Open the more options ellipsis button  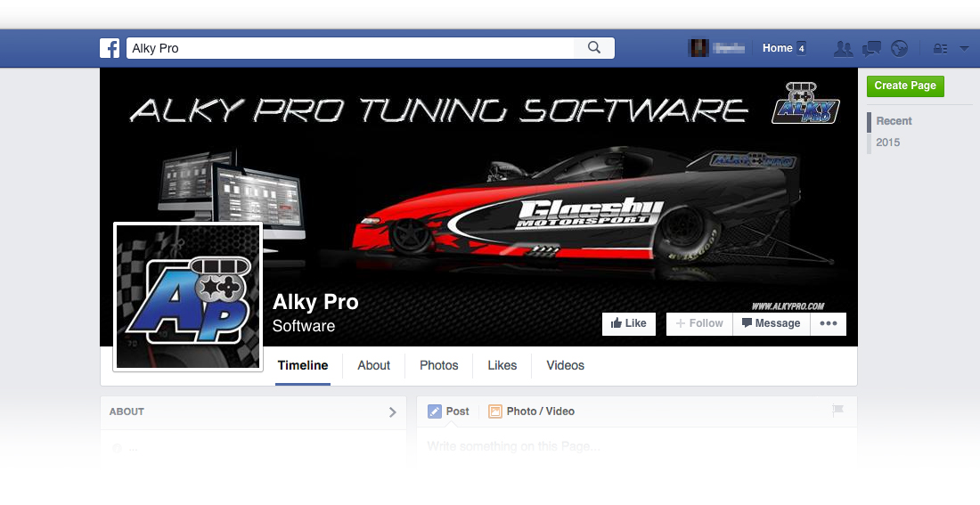coord(829,323)
